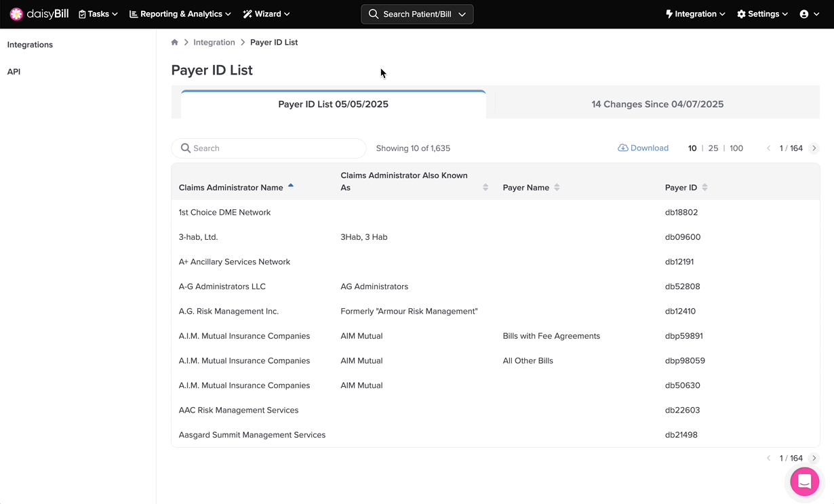The width and height of the screenshot is (834, 504).
Task: Open the Settings menu
Action: (x=762, y=14)
